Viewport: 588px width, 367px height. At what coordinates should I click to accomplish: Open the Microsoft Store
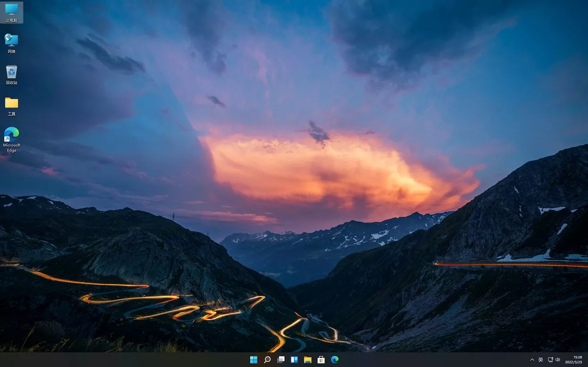pyautogui.click(x=321, y=360)
